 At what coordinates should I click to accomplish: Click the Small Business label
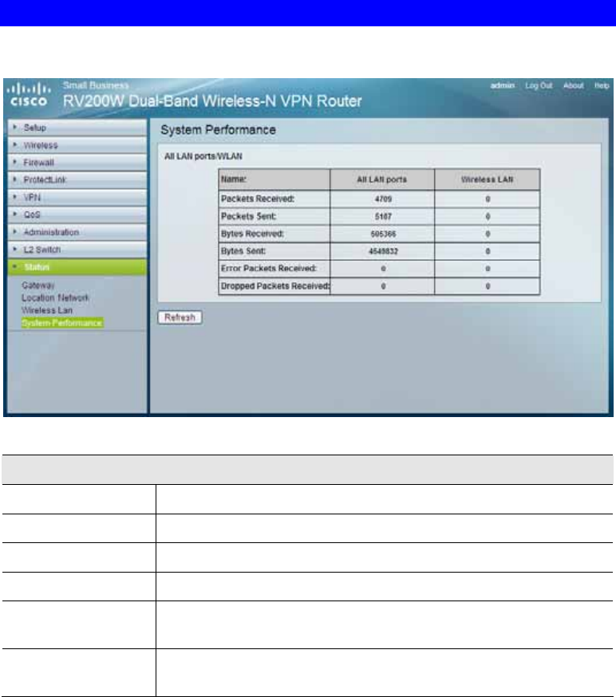(96, 85)
